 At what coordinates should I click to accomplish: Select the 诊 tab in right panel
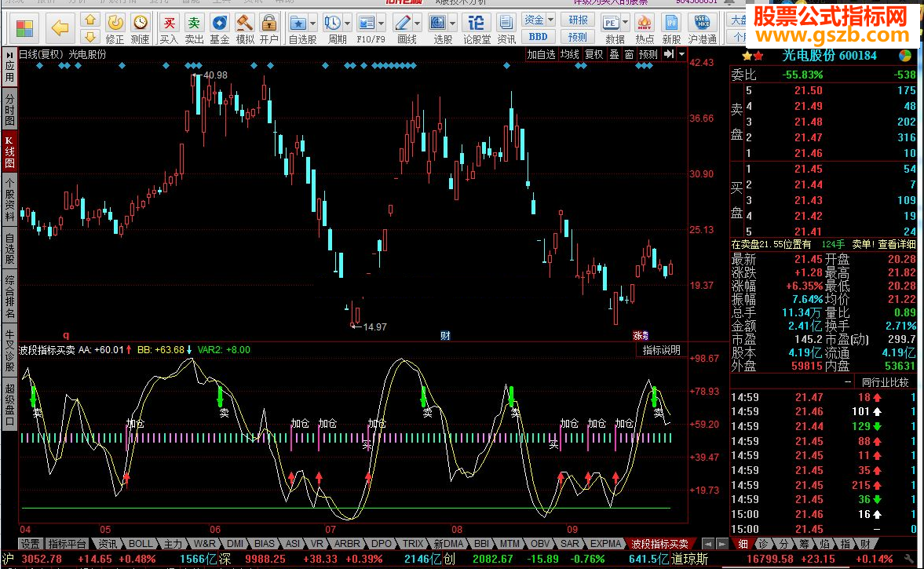tap(763, 544)
